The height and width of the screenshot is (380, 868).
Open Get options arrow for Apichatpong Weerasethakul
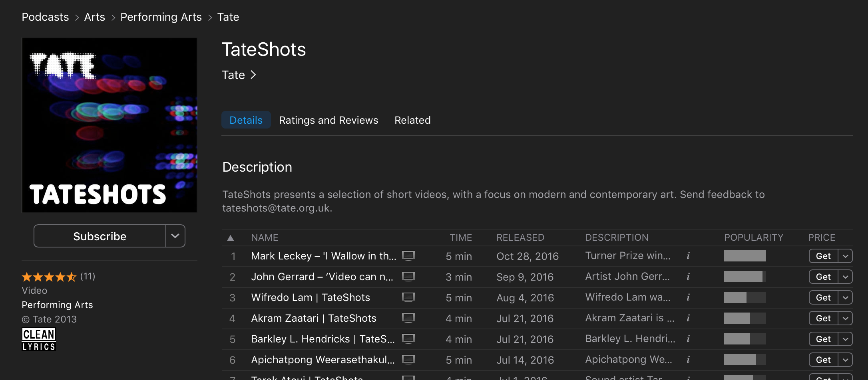pos(845,360)
